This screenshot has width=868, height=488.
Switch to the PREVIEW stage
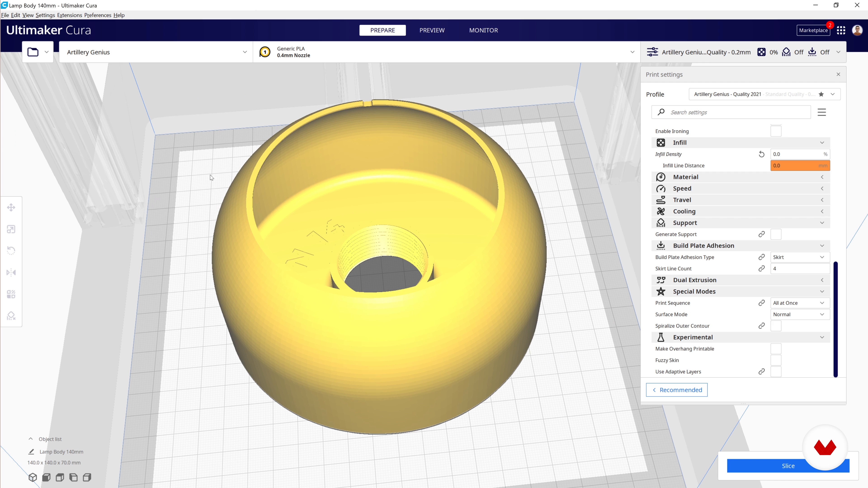pos(432,30)
